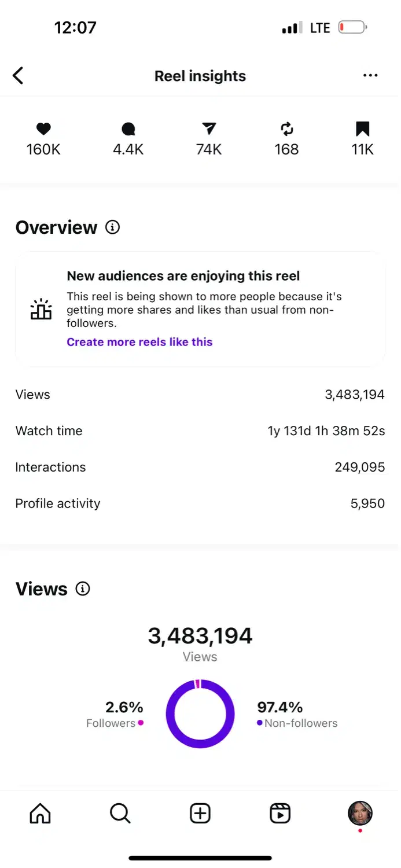Open the three-dot more options menu
The width and height of the screenshot is (401, 868).
[x=370, y=76]
